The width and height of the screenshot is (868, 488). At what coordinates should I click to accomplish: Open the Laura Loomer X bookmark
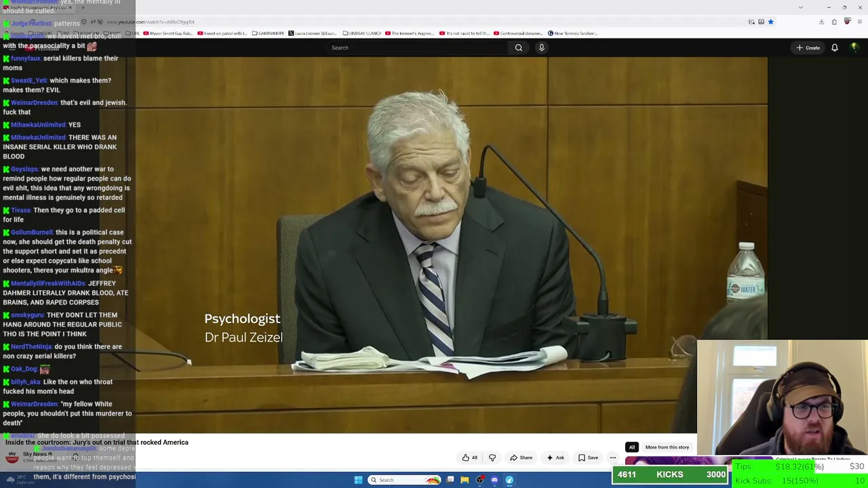point(313,33)
